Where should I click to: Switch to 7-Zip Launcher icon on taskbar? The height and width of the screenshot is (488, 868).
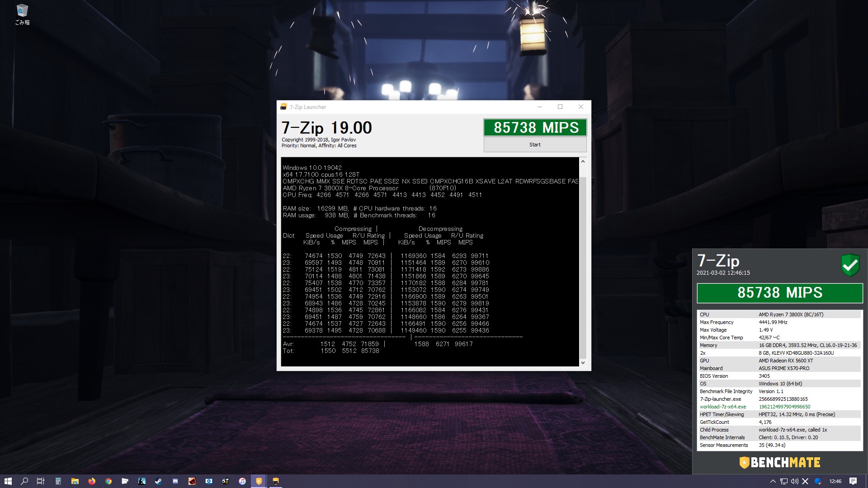point(275,481)
